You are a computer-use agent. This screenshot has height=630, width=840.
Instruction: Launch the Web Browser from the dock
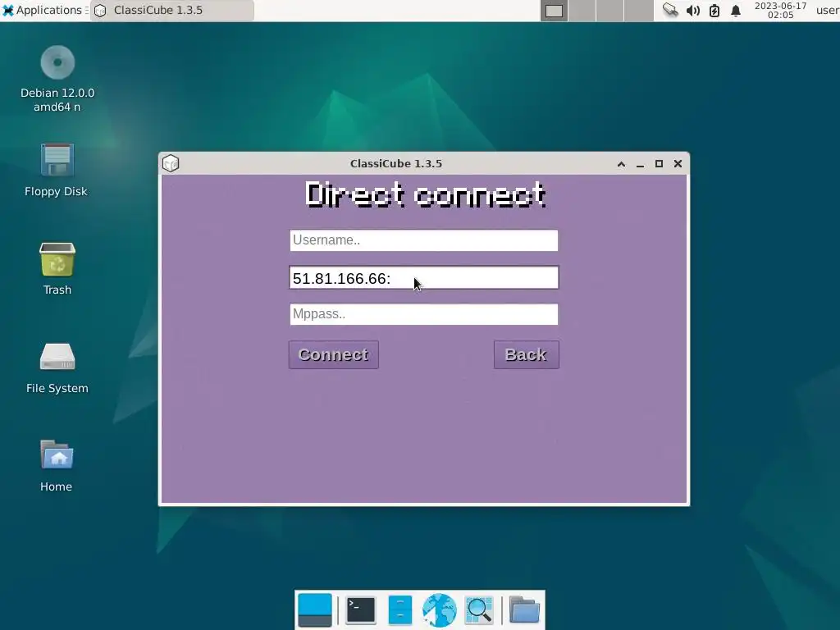(x=440, y=610)
